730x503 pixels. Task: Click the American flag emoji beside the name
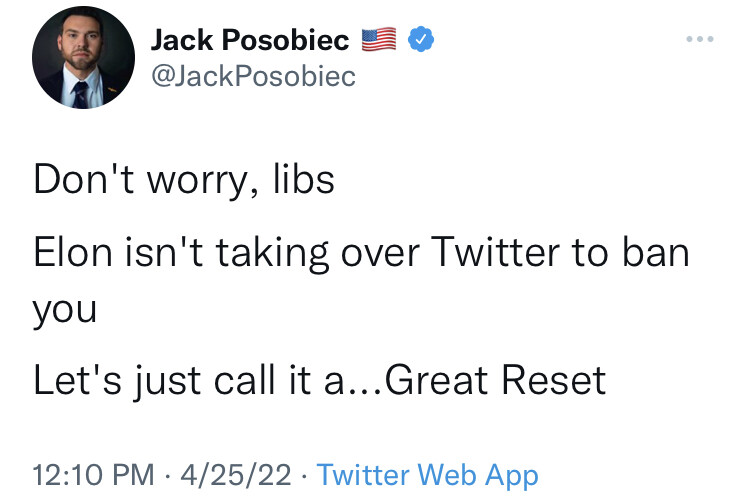click(379, 39)
